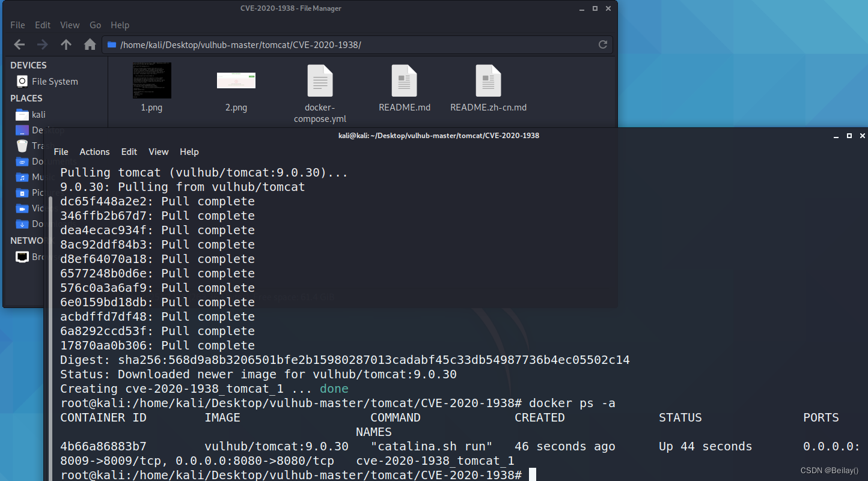868x481 pixels.
Task: Click the File Manager path input field
Action: [358, 44]
